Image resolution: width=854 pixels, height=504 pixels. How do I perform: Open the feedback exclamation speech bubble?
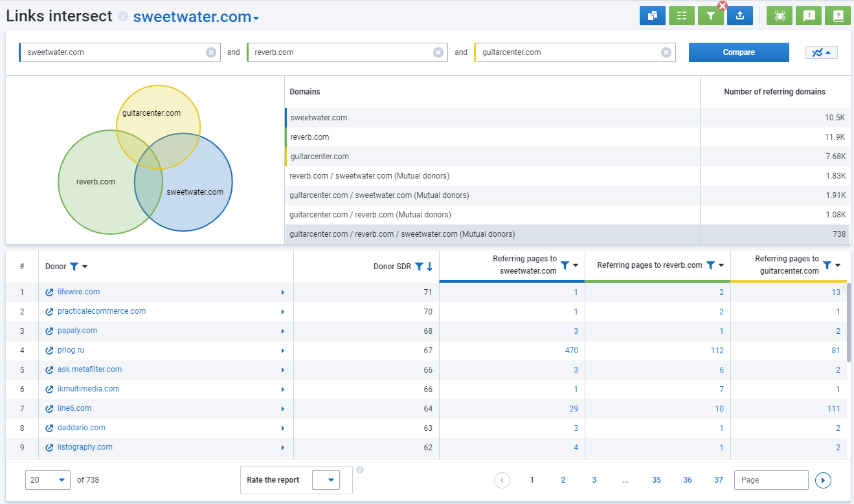point(809,16)
